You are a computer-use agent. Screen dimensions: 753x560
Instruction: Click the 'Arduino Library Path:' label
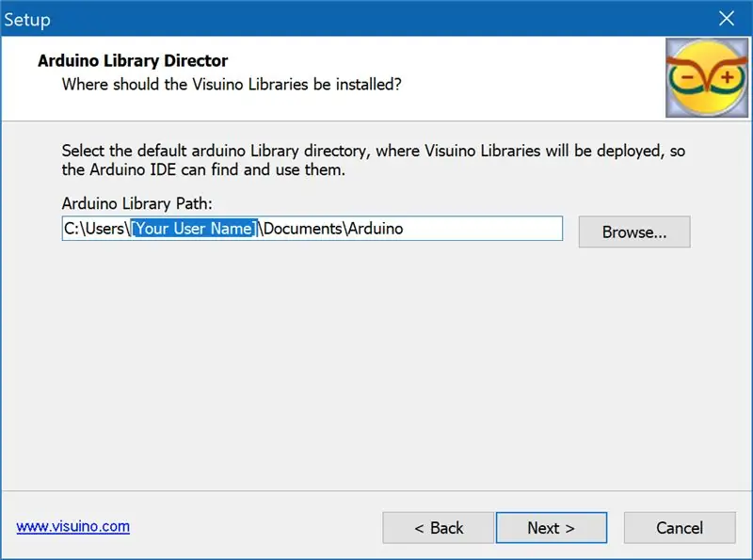[x=136, y=203]
